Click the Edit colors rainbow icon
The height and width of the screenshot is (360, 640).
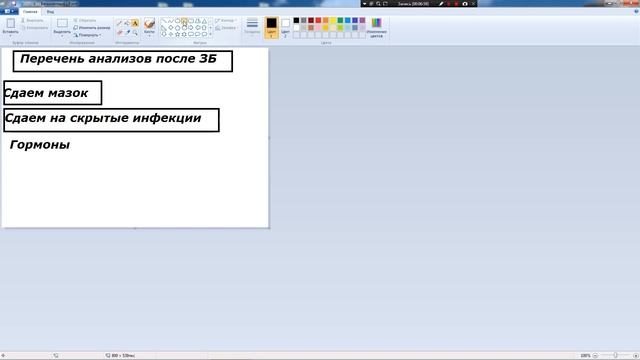tap(376, 22)
